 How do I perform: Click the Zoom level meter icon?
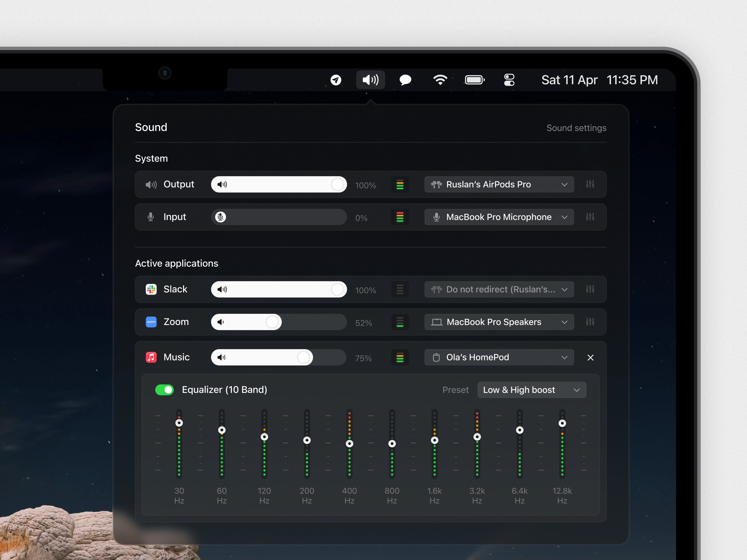pyautogui.click(x=400, y=322)
